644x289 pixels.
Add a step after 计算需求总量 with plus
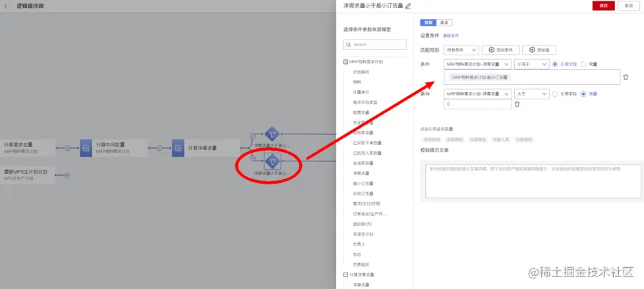(x=67, y=148)
